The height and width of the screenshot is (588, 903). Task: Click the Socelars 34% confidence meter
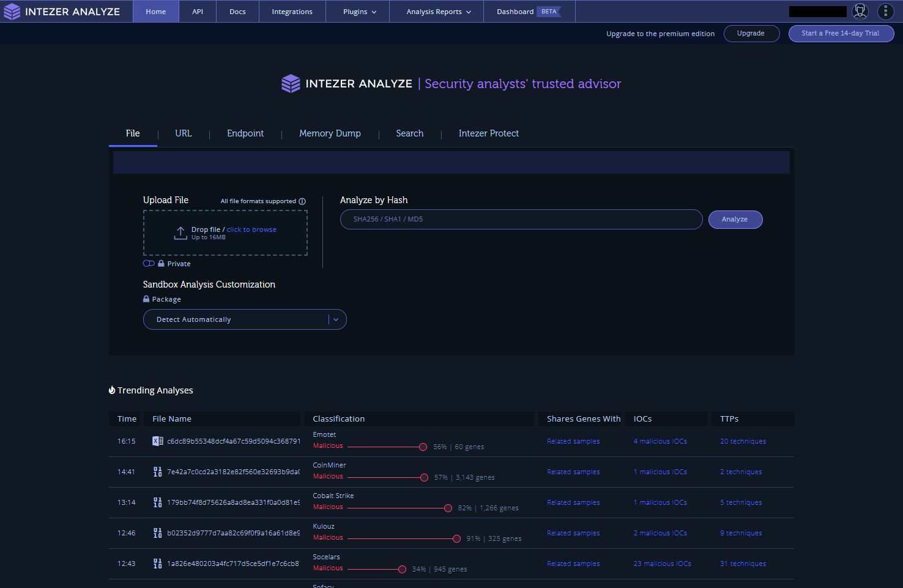point(403,569)
